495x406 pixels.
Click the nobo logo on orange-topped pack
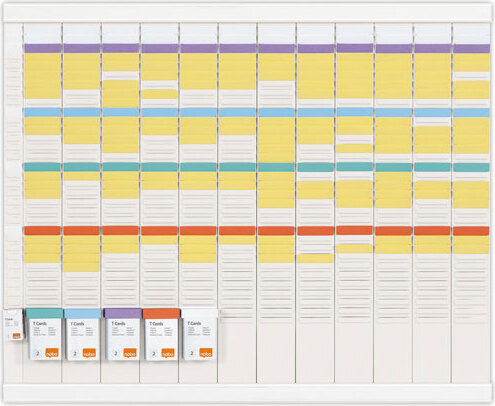coord(168,353)
